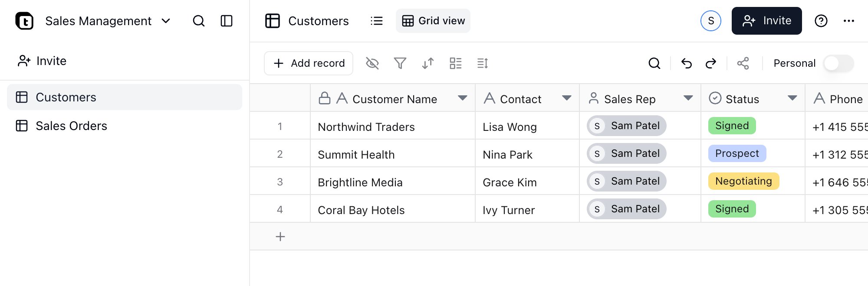Screen dimensions: 868x286
Task: Click the Negotiating status tag
Action: point(744,181)
